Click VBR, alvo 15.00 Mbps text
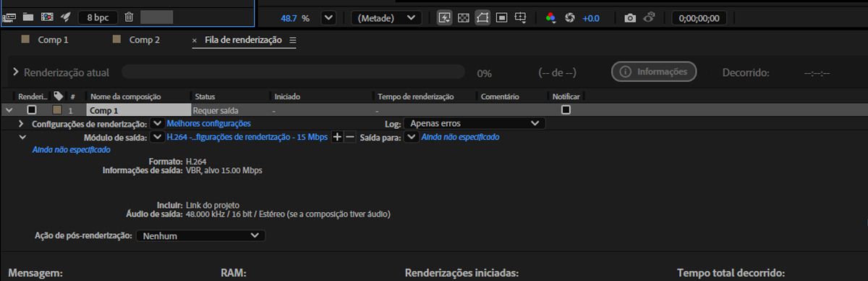The width and height of the screenshot is (868, 281). [x=224, y=170]
